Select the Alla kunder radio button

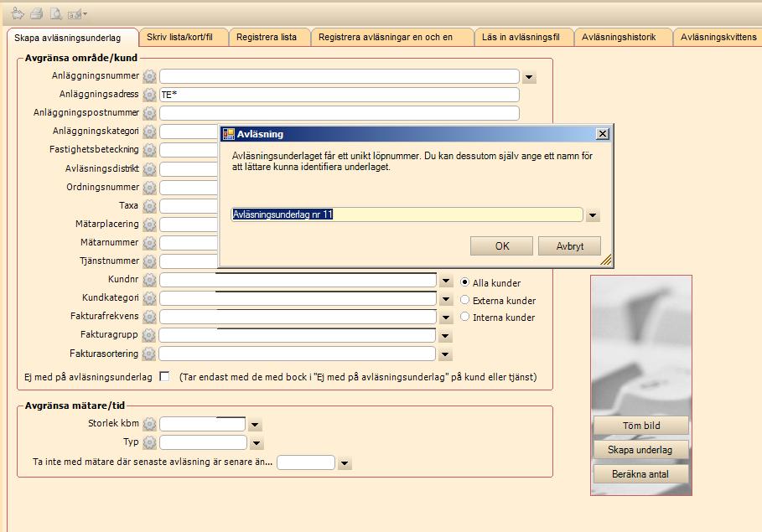[464, 282]
